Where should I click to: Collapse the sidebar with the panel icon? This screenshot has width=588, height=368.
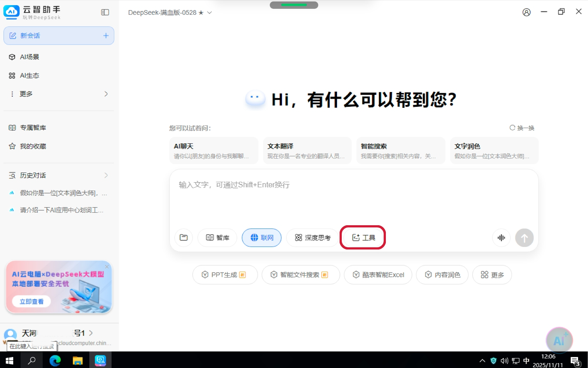pos(105,13)
